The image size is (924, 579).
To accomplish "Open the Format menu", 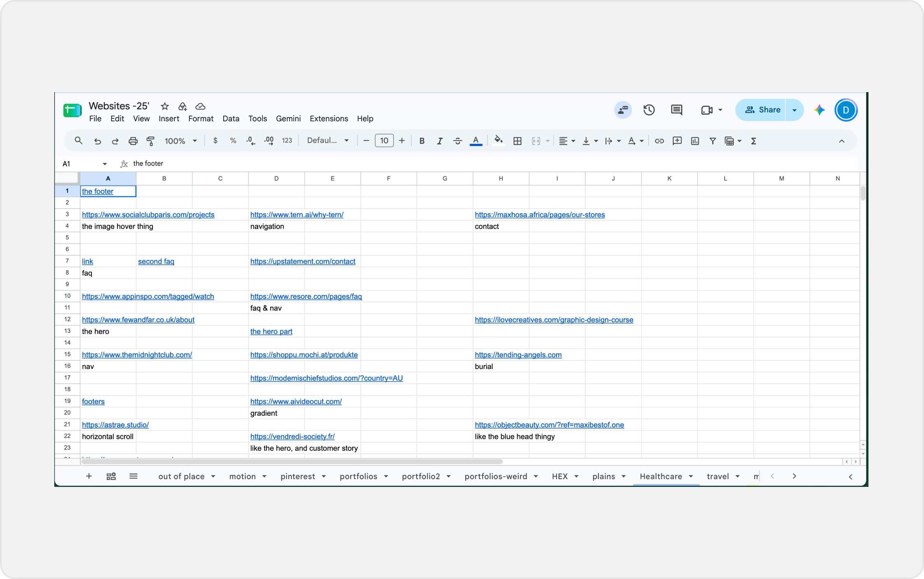I will (x=201, y=118).
